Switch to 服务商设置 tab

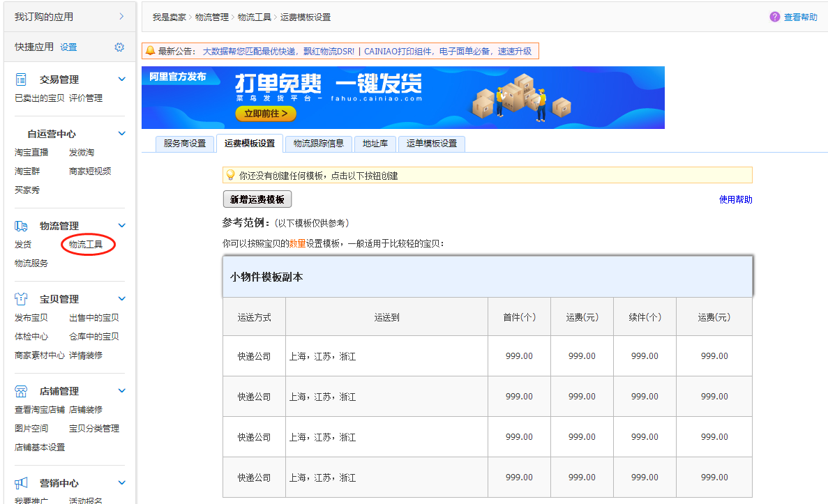[185, 144]
